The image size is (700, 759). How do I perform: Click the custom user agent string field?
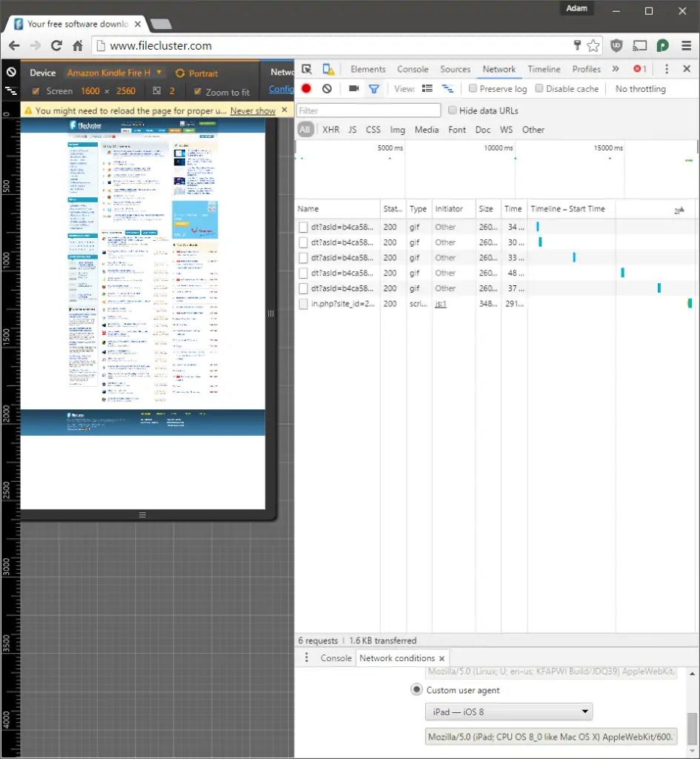[x=551, y=737]
